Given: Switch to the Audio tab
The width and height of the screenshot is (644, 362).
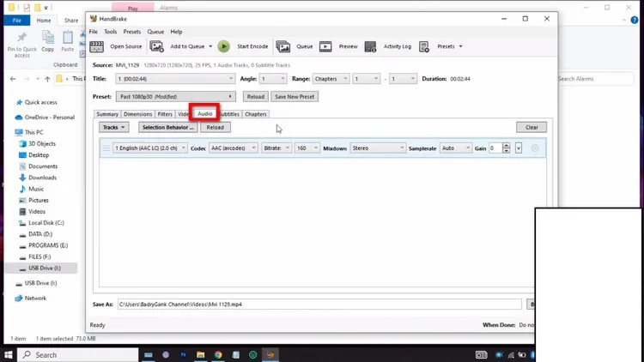Looking at the screenshot, I should point(205,114).
